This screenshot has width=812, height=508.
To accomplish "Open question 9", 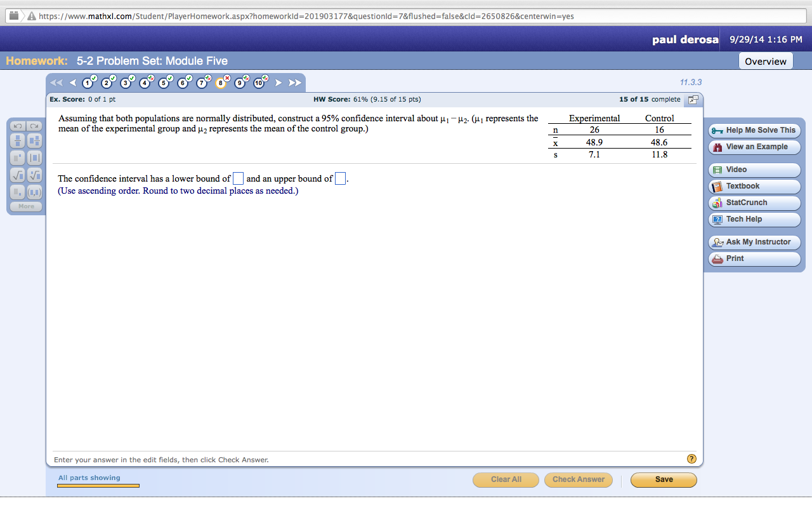I will coord(240,83).
